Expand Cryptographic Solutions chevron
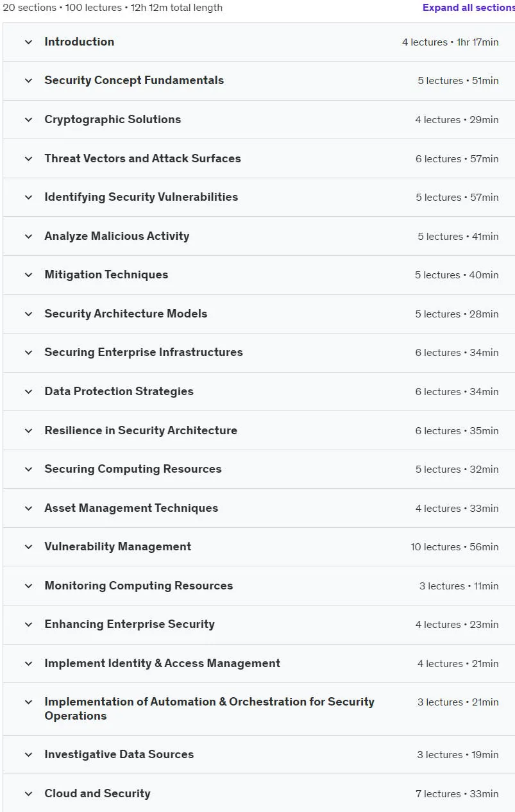 [x=28, y=120]
